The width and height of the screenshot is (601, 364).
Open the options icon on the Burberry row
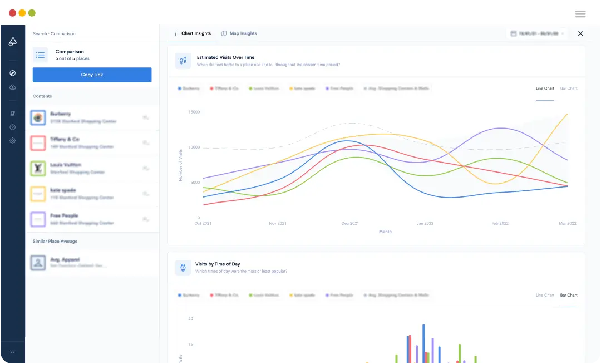pos(146,117)
